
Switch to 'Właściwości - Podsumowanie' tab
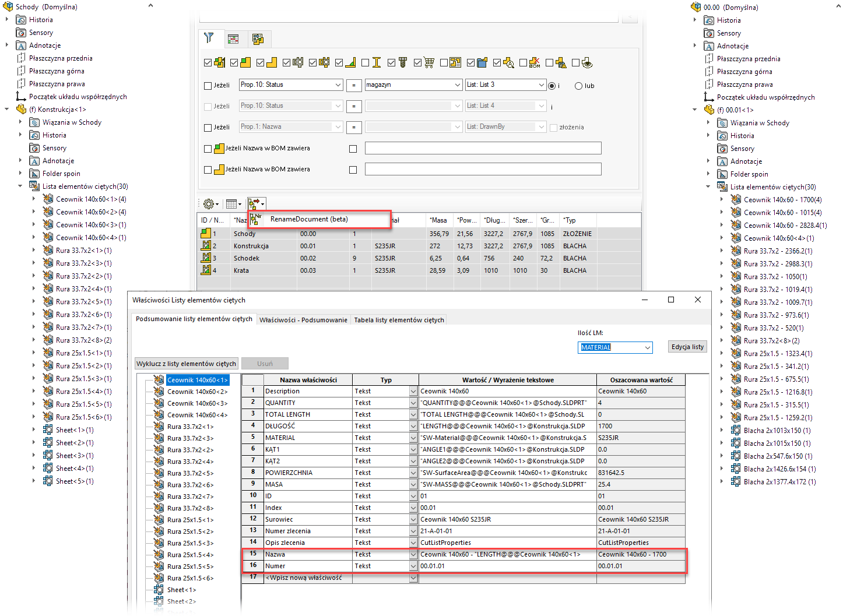(303, 320)
